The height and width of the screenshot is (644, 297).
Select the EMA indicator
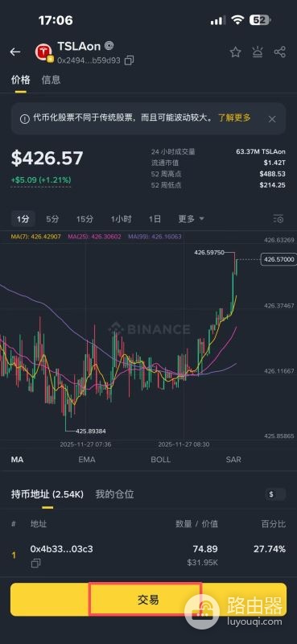(87, 460)
